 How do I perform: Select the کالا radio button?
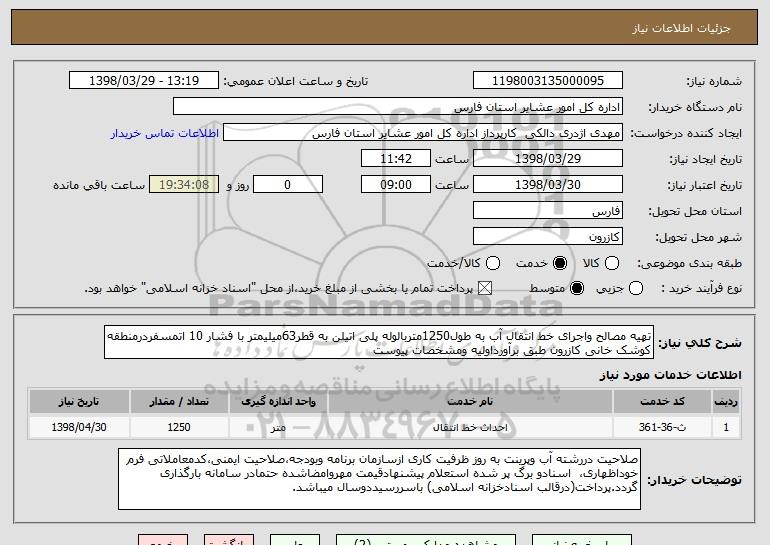coord(611,263)
